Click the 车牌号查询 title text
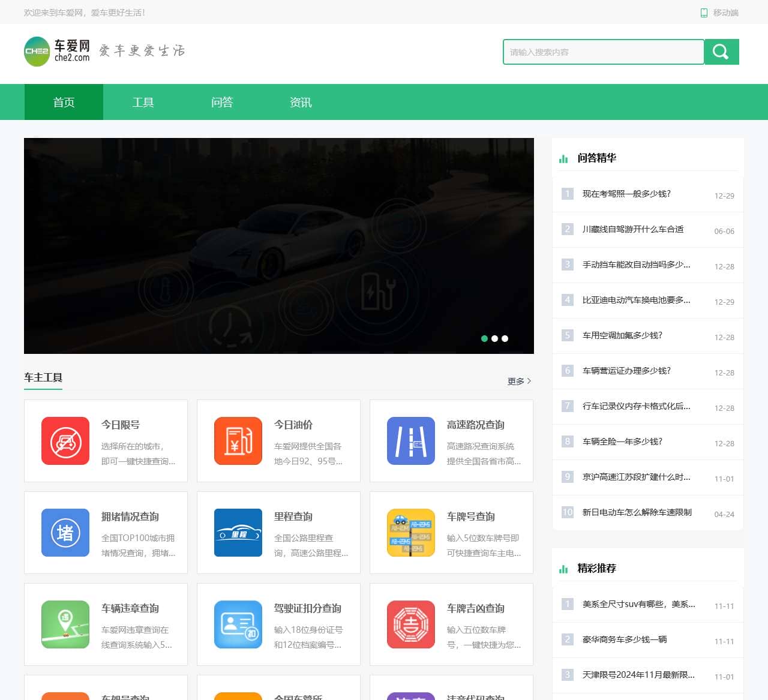The width and height of the screenshot is (768, 700). pos(471,516)
